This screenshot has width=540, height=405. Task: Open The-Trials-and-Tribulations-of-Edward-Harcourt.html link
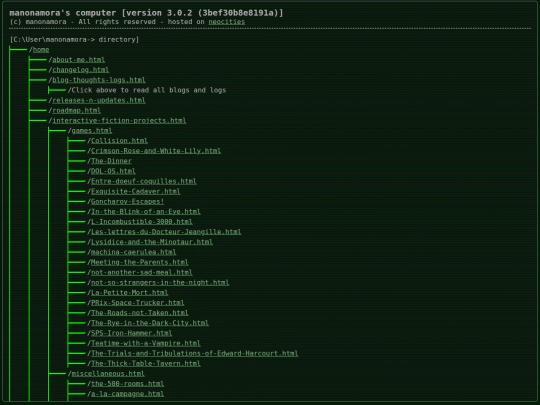pos(195,353)
